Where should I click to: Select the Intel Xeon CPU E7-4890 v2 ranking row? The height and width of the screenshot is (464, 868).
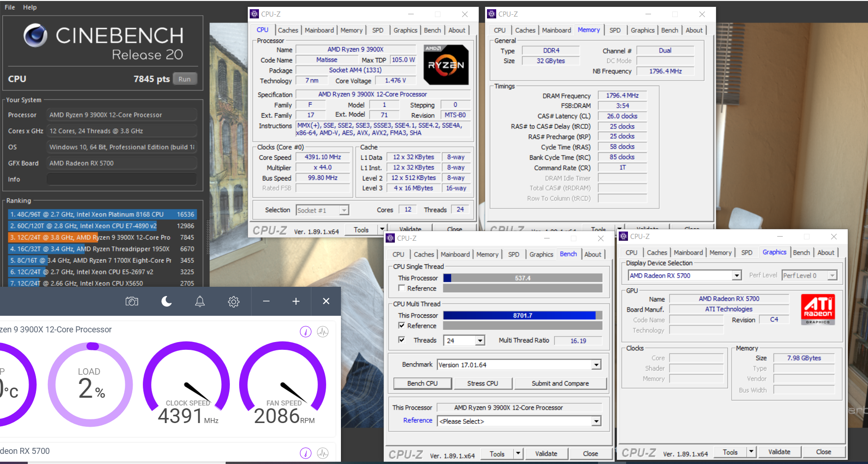coord(102,226)
